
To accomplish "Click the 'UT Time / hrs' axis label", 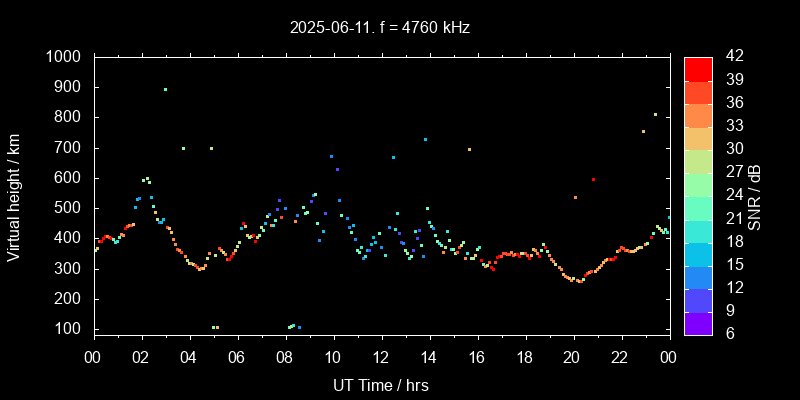I will coord(380,385).
